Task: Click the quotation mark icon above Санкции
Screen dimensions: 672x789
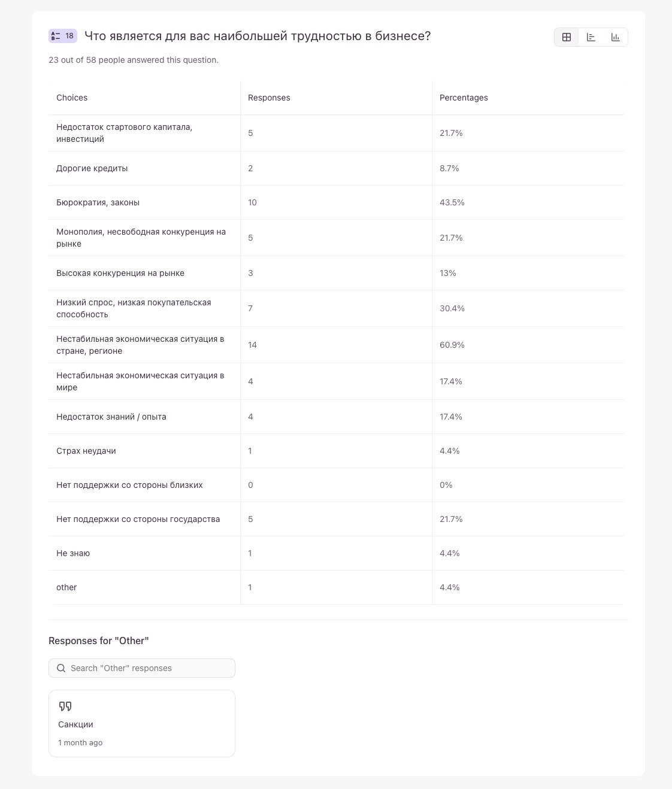Action: pyautogui.click(x=65, y=706)
